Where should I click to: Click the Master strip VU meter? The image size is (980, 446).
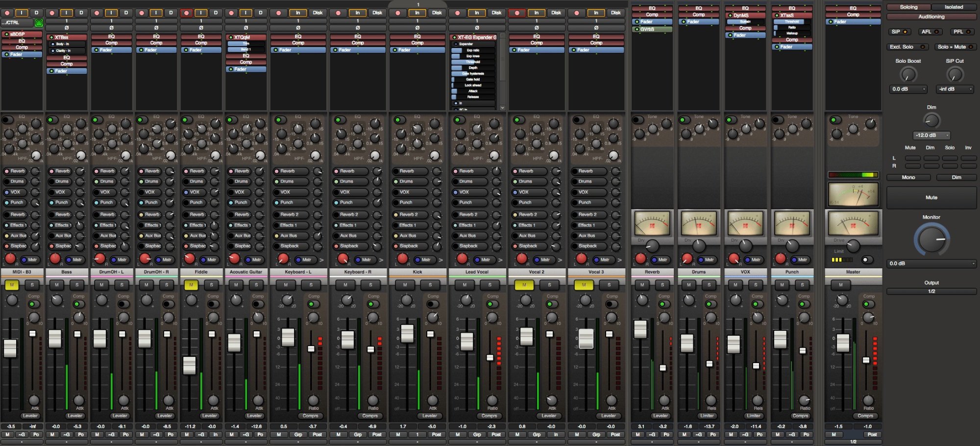tap(853, 223)
